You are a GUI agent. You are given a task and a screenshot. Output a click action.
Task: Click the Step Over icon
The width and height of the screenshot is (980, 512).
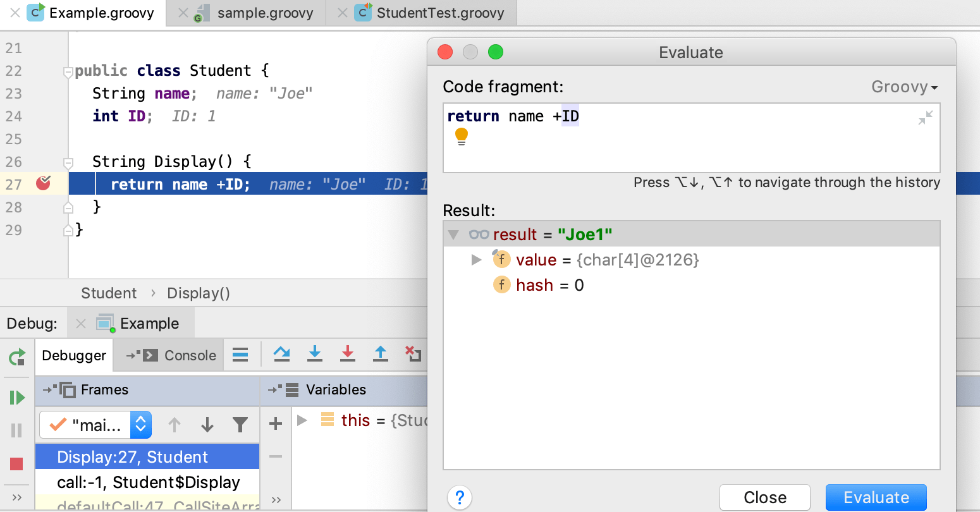pyautogui.click(x=281, y=354)
